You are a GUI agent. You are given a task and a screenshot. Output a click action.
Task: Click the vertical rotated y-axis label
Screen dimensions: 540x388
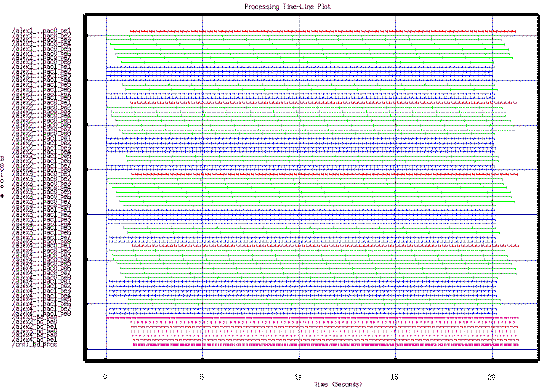[2, 176]
